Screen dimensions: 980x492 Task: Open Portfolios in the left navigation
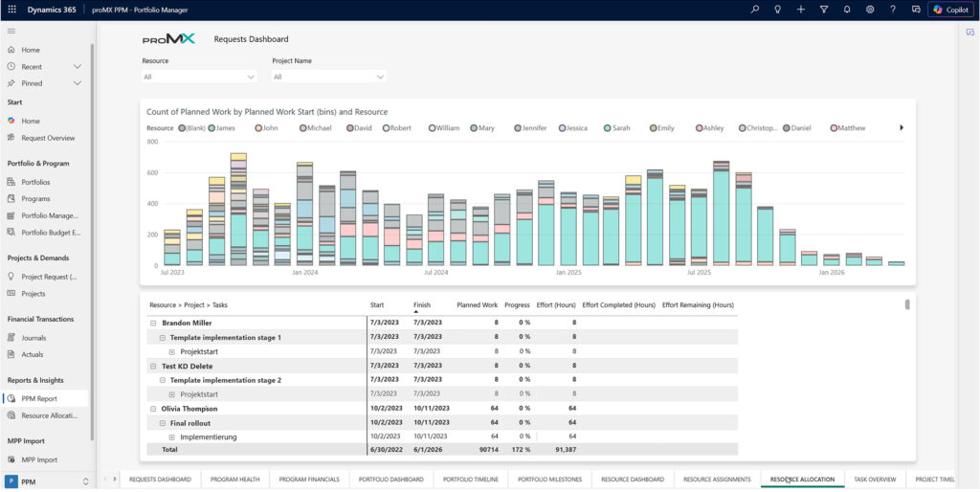[x=35, y=182]
